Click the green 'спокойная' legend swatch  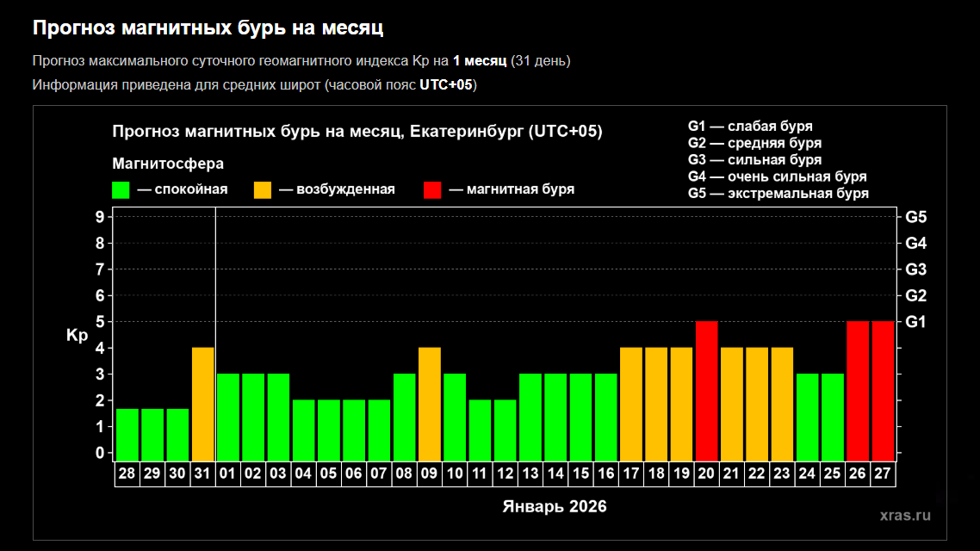[x=121, y=189]
